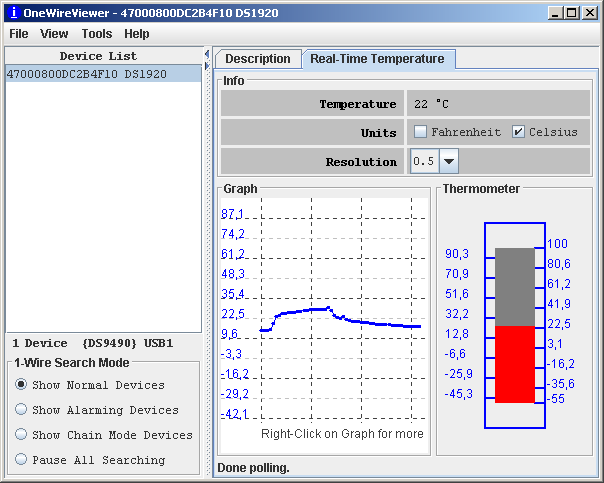Select the Real-Time Temperature tab
The image size is (604, 483).
click(378, 59)
